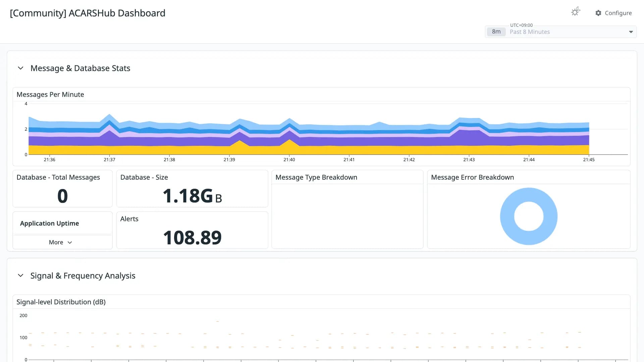Image resolution: width=644 pixels, height=362 pixels.
Task: Click the dashboard title ACARSHub Dashboard
Action: tap(88, 13)
